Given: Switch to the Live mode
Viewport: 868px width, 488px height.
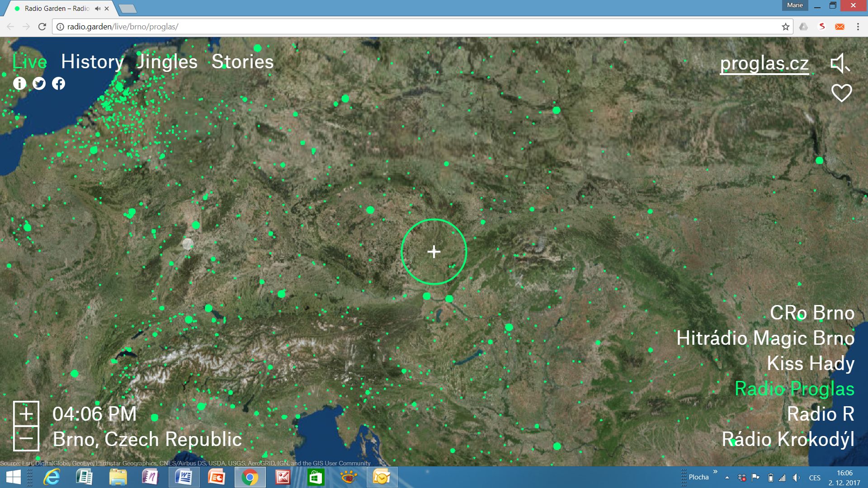Looking at the screenshot, I should click(x=30, y=61).
